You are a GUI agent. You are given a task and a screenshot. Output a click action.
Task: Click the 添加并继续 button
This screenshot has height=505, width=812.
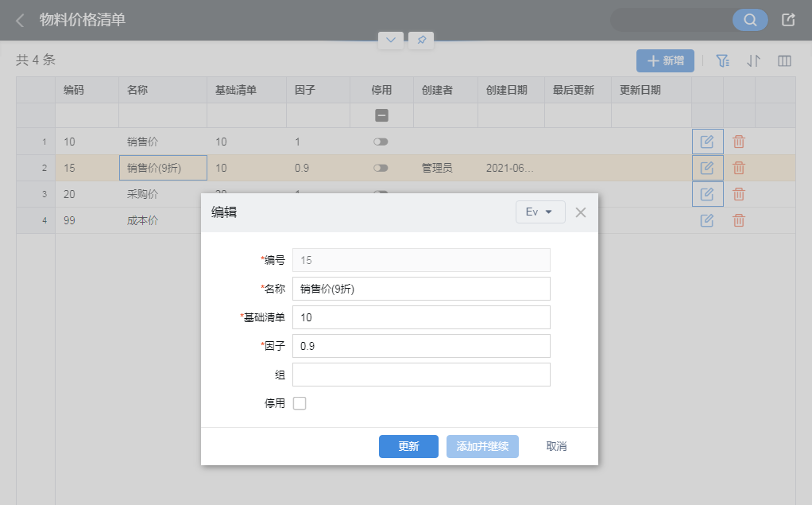coord(482,446)
